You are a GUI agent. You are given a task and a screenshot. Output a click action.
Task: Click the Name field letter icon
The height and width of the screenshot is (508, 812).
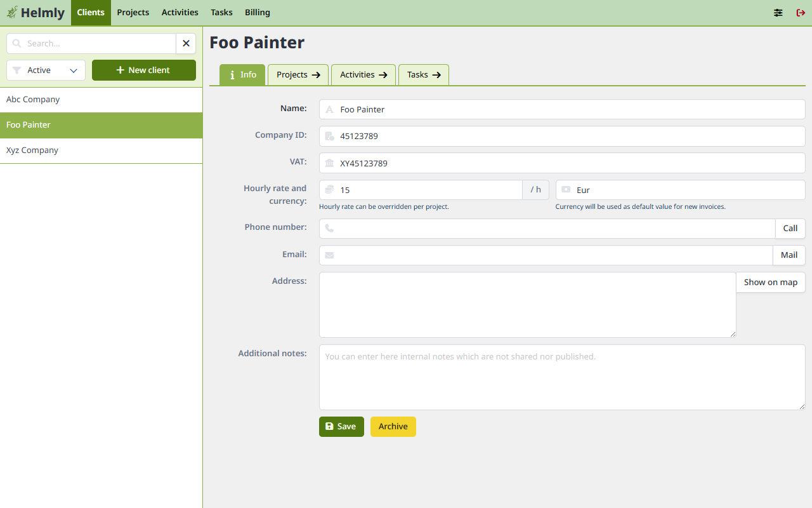tap(329, 109)
